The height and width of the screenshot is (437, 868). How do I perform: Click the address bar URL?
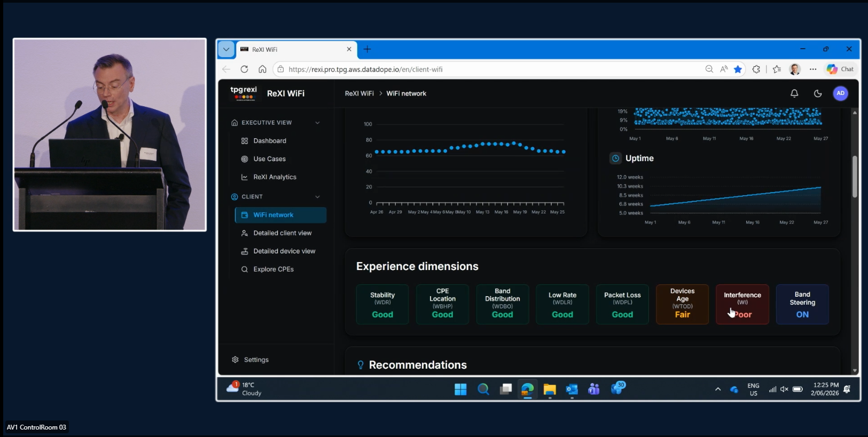coord(365,69)
